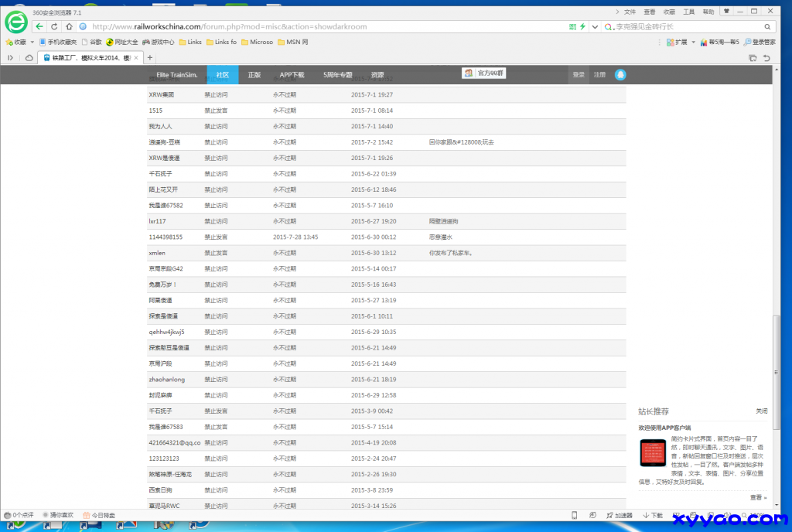792x532 pixels.
Task: Click the home icon beside refresh
Action: point(68,26)
